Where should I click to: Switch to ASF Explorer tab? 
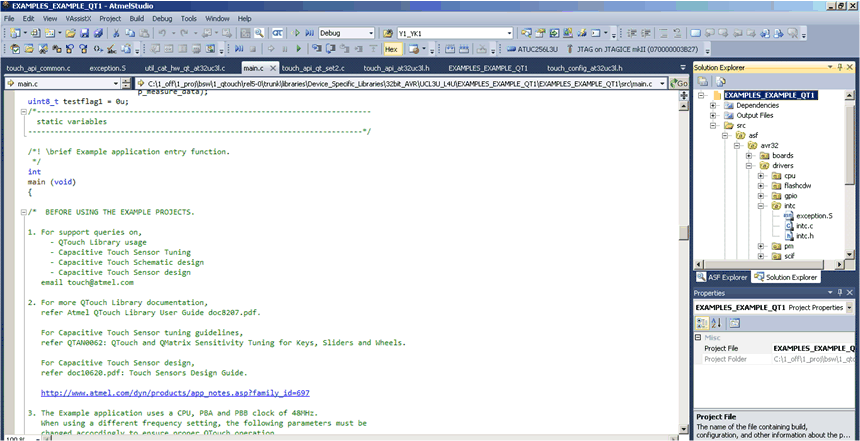tap(722, 277)
